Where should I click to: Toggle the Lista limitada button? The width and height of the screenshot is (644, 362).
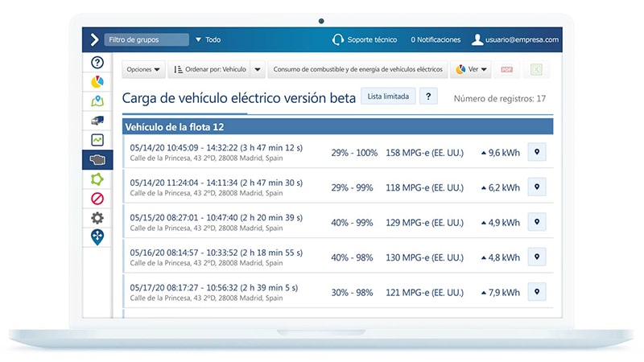pyautogui.click(x=388, y=97)
